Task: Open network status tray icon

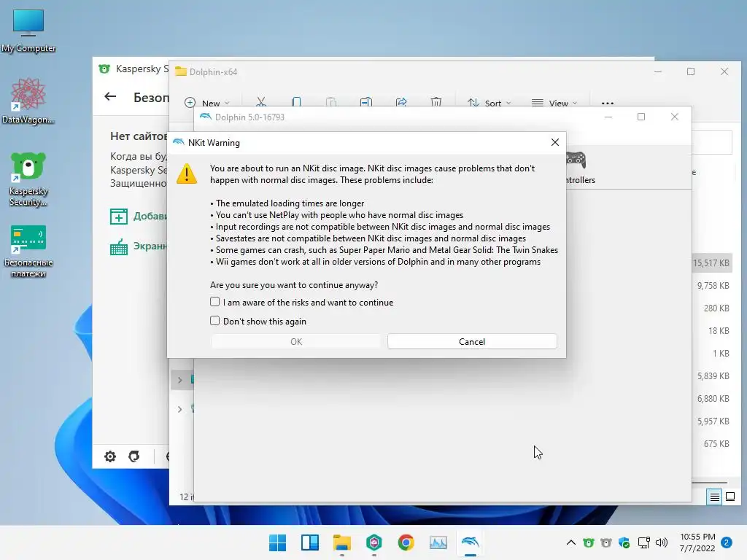Action: pos(643,542)
